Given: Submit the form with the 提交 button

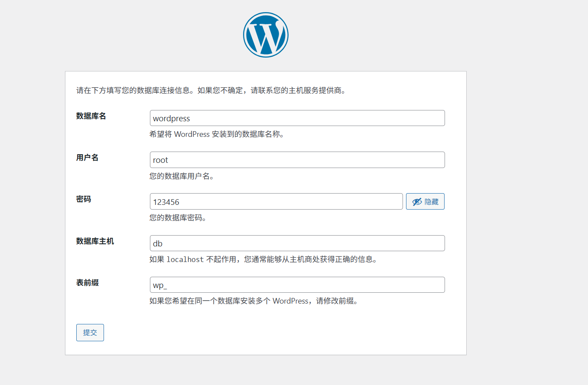Looking at the screenshot, I should 90,333.
